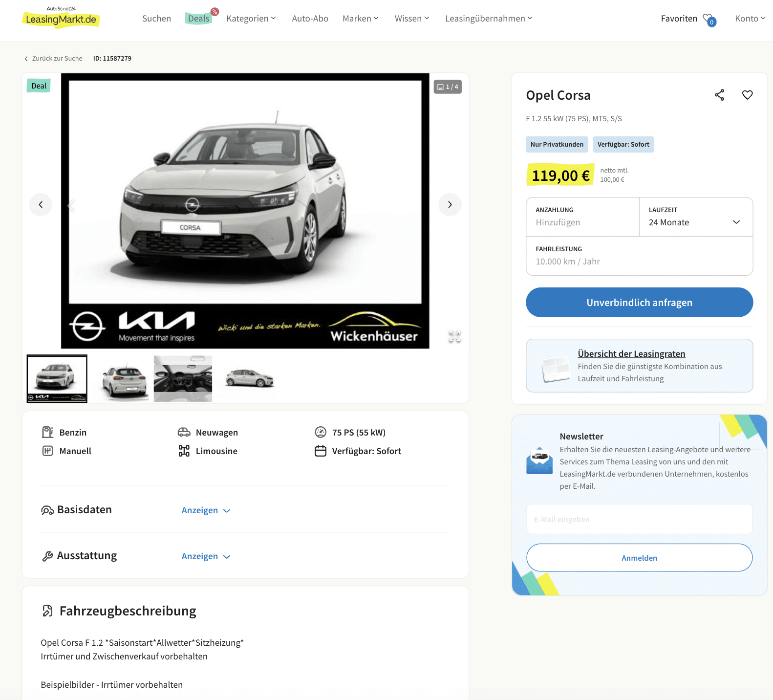Click the Anmelden newsletter button

(639, 558)
